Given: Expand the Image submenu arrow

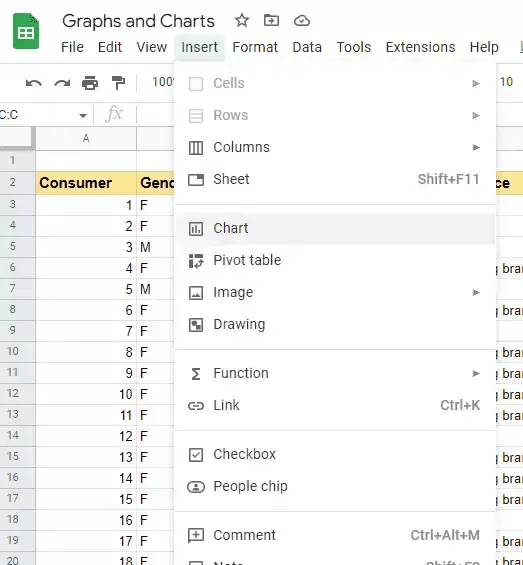Looking at the screenshot, I should pyautogui.click(x=476, y=292).
